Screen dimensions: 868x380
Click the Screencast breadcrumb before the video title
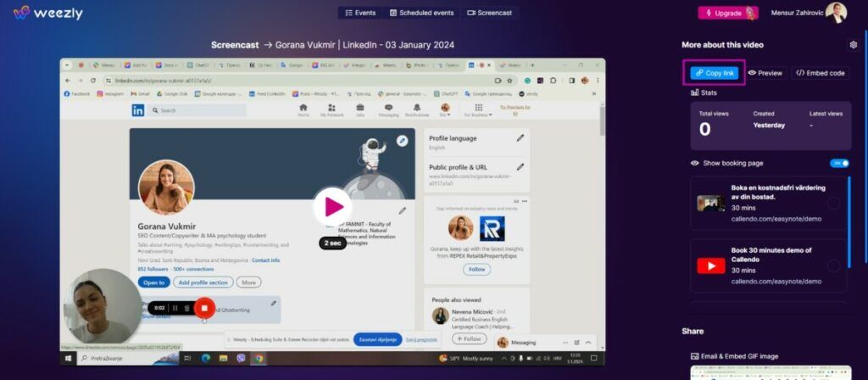tap(235, 45)
